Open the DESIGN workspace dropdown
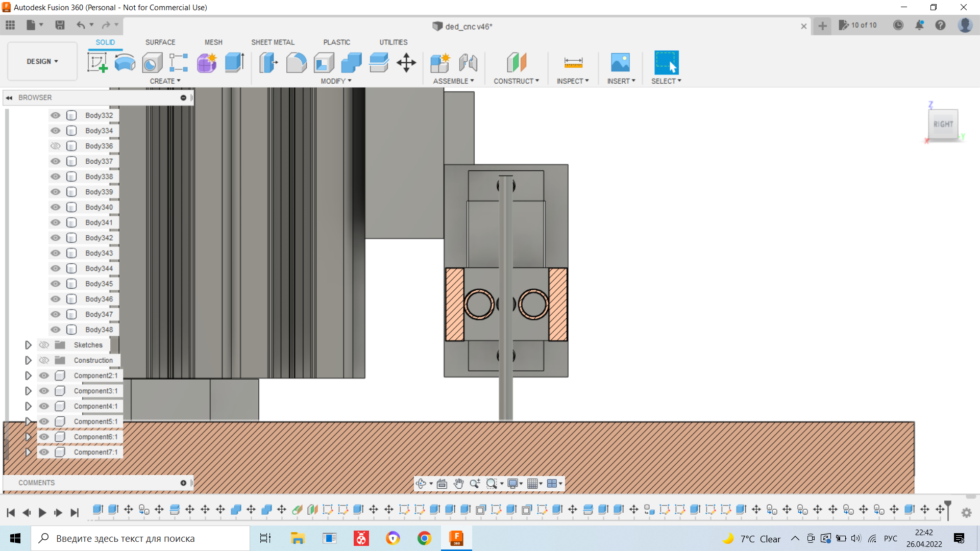Image resolution: width=980 pixels, height=551 pixels. click(42, 61)
